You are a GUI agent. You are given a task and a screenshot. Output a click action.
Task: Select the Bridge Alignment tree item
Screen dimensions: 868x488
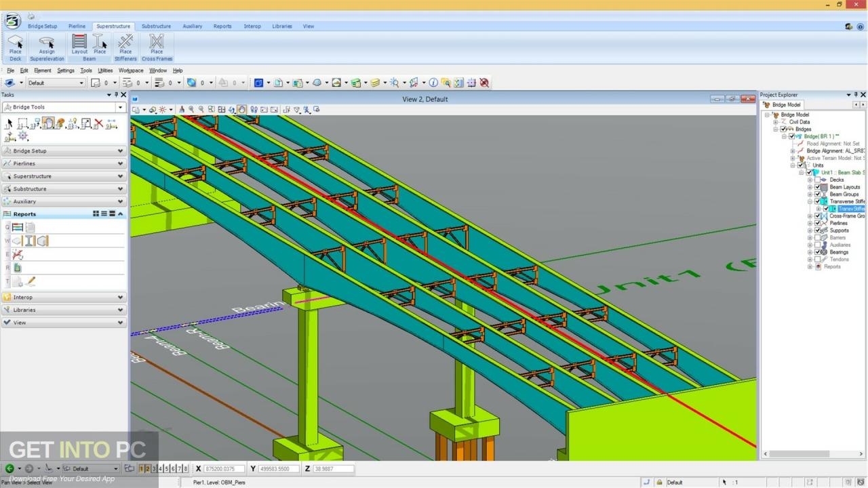(x=836, y=150)
